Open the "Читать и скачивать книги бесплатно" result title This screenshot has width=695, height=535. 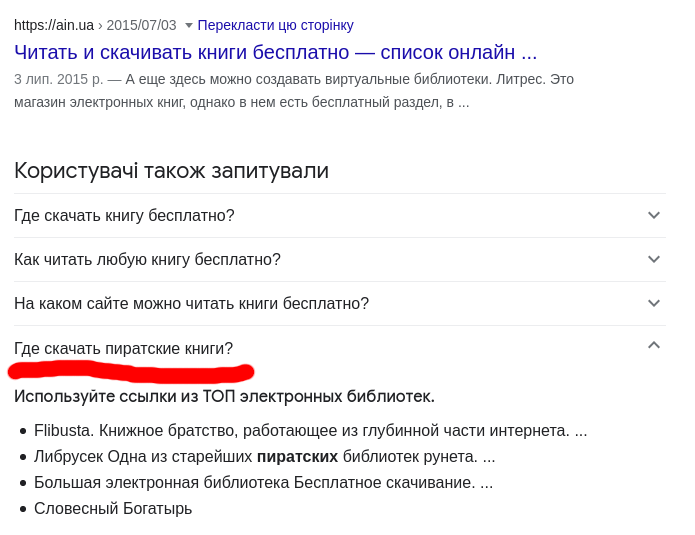pos(275,52)
